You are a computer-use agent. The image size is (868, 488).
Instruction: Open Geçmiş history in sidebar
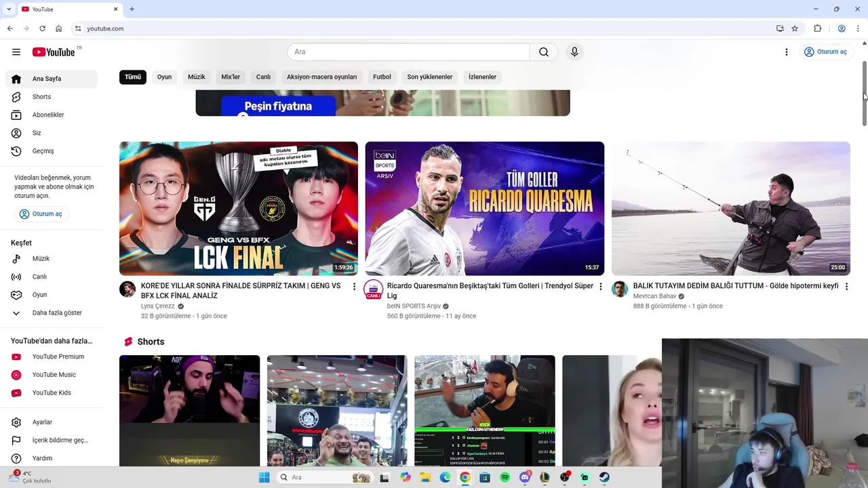click(x=52, y=151)
